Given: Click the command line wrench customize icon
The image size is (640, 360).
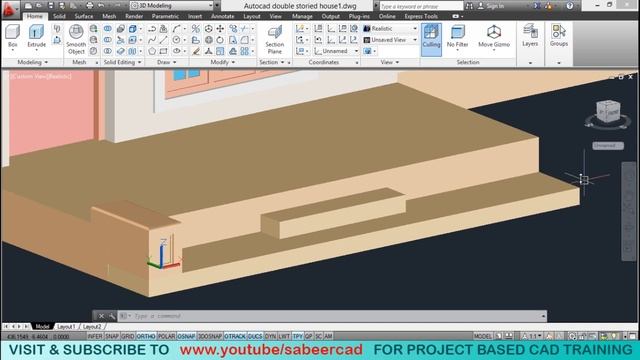Looking at the screenshot, I should pyautogui.click(x=112, y=316).
